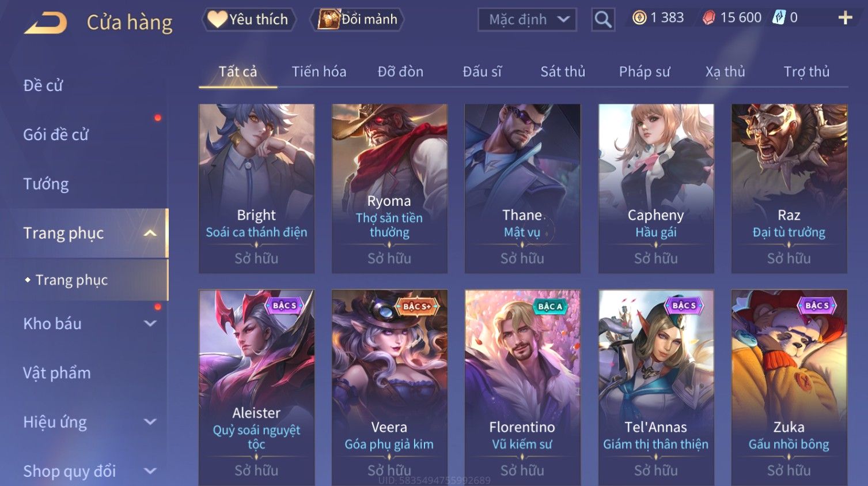The height and width of the screenshot is (486, 868).
Task: Select the Tiến hóa tab
Action: [319, 71]
